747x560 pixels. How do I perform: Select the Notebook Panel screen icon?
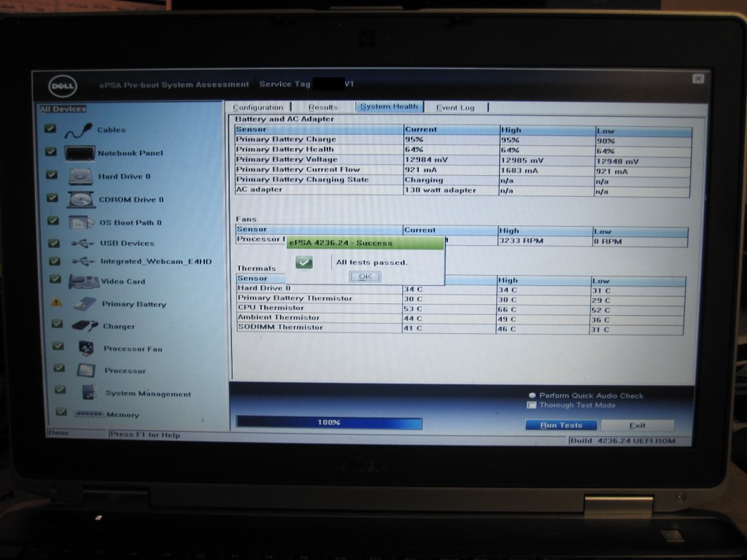click(80, 153)
